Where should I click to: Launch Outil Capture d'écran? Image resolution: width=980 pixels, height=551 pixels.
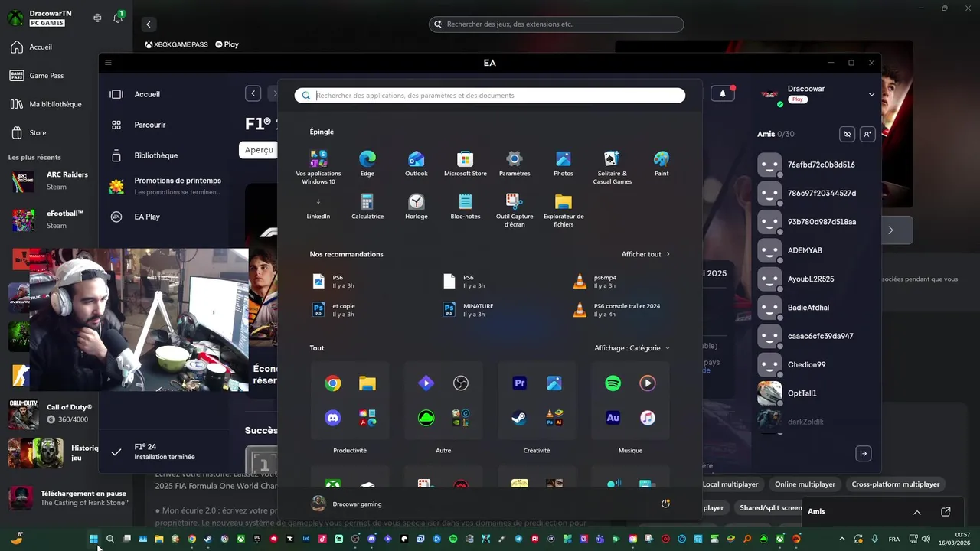point(514,210)
